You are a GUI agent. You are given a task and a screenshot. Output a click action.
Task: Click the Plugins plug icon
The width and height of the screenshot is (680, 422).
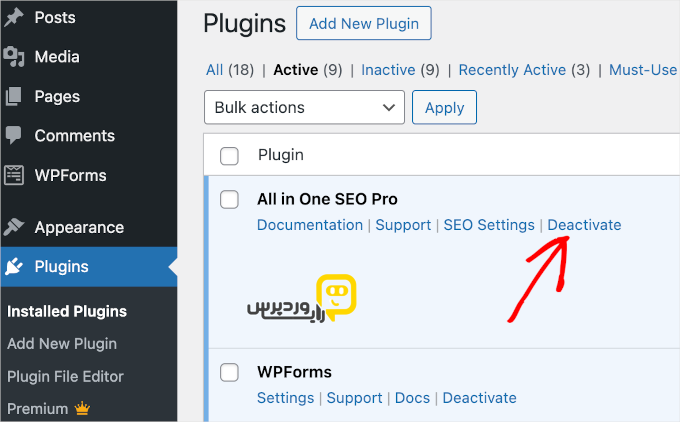pyautogui.click(x=14, y=266)
